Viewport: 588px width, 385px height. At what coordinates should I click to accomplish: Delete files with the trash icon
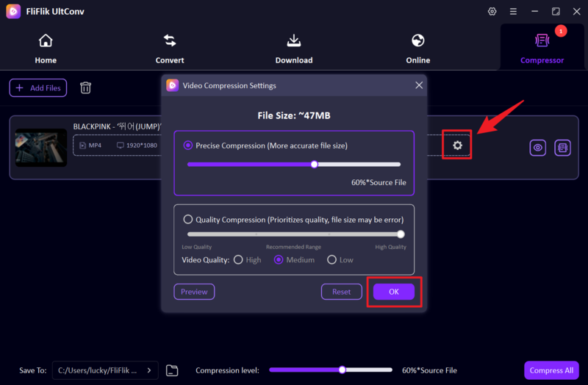click(85, 87)
